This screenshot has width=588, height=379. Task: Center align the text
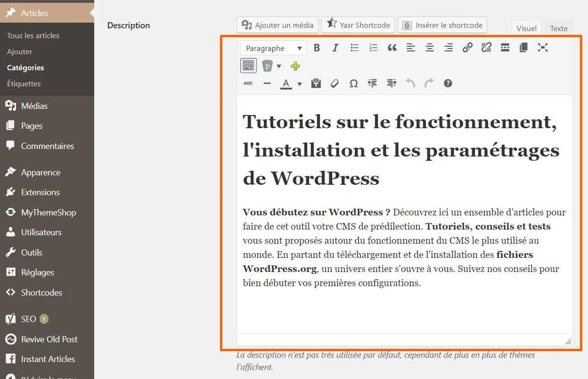[x=430, y=48]
